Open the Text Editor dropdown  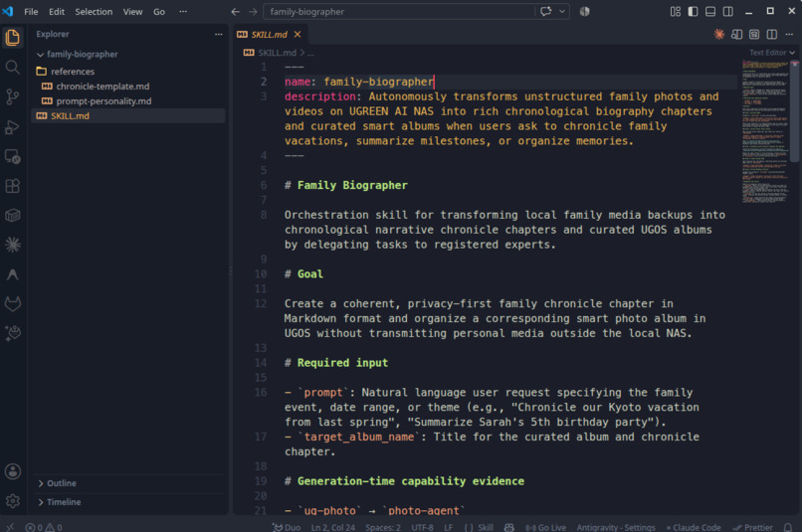click(x=772, y=52)
